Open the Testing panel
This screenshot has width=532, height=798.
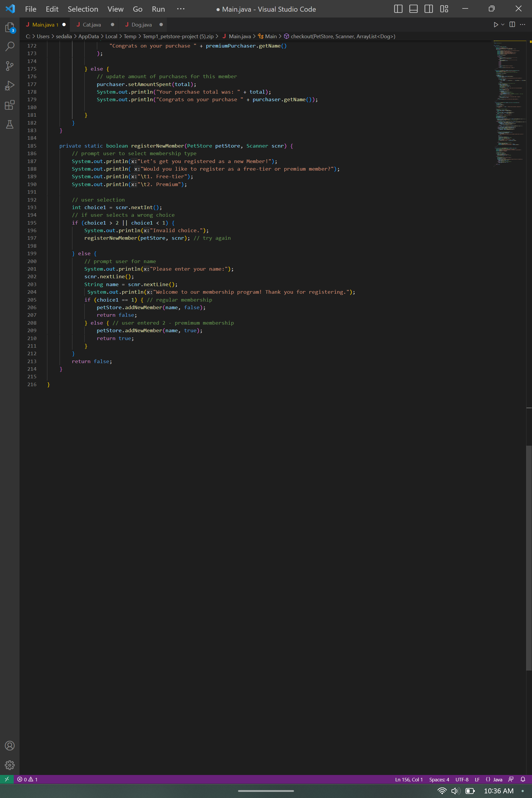10,124
